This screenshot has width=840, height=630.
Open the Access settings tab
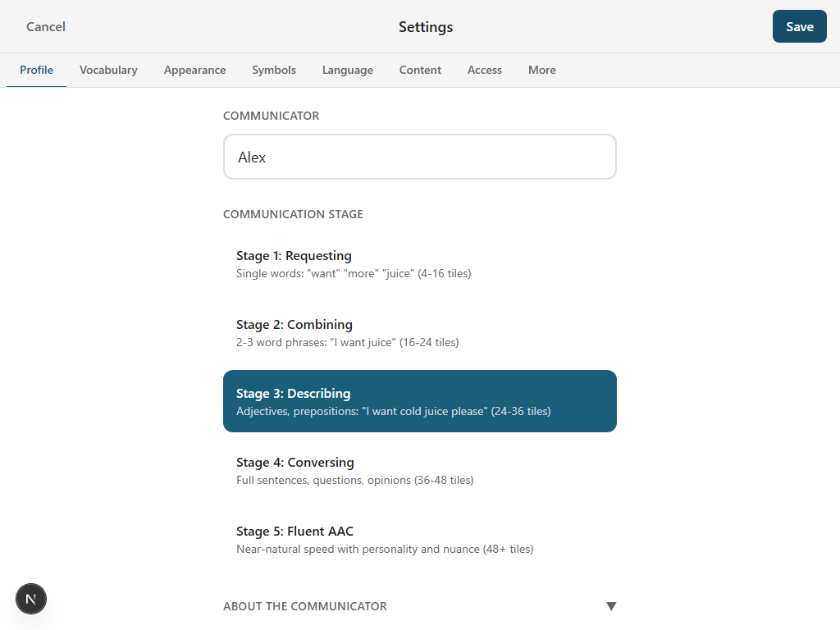click(x=484, y=70)
